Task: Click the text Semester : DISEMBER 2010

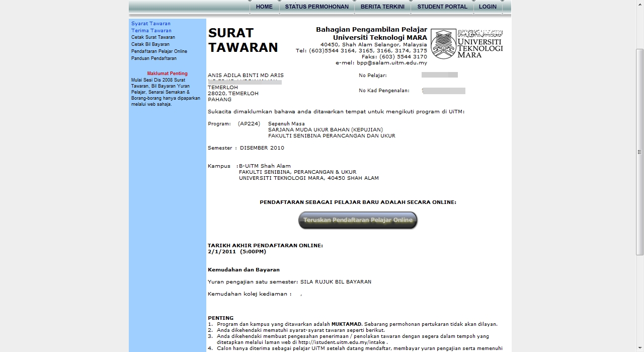Action: click(246, 148)
